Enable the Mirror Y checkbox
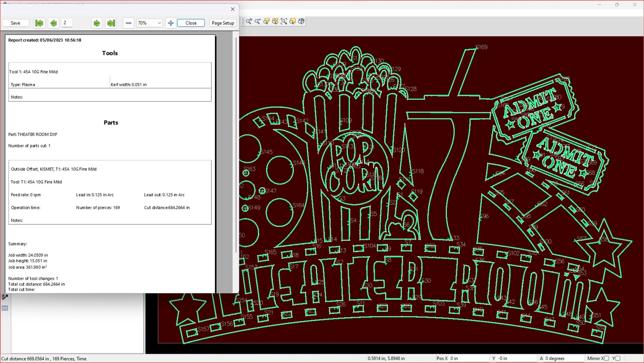Viewport: 644px width, 363px height. [x=618, y=358]
